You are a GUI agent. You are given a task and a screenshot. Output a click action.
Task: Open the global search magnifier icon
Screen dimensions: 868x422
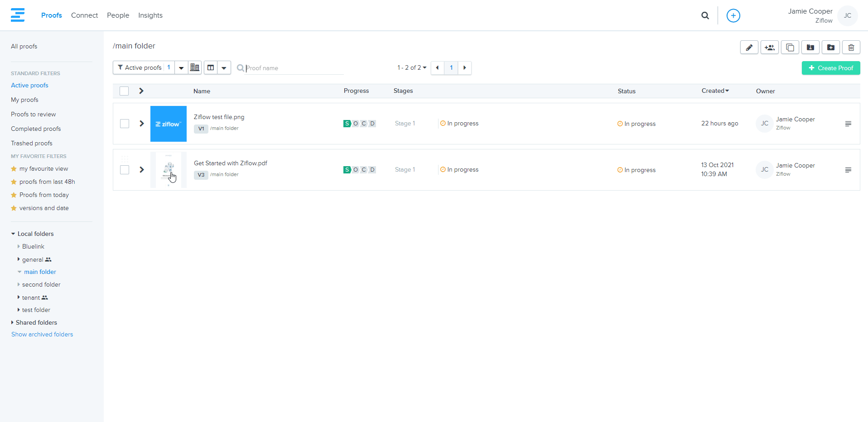click(x=705, y=16)
